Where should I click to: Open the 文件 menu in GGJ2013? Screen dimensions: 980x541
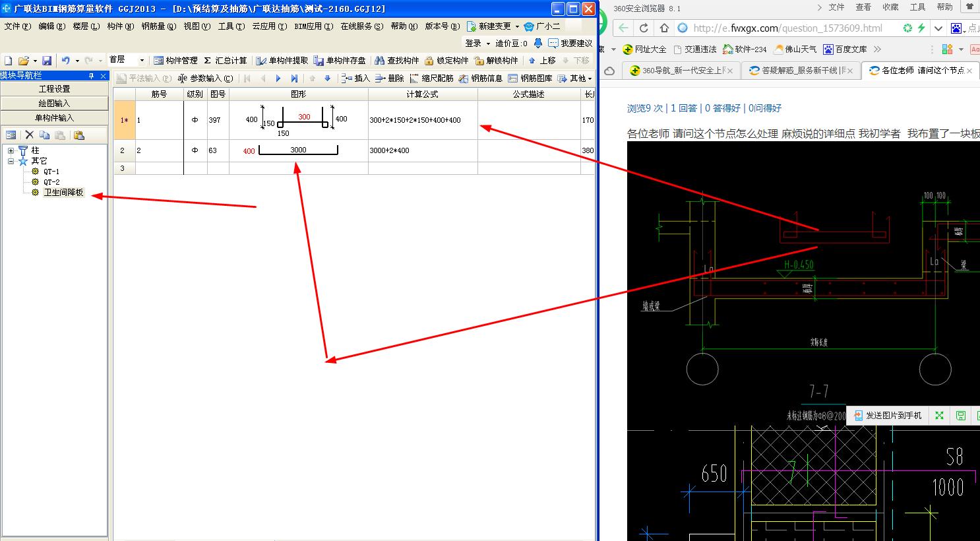17,26
